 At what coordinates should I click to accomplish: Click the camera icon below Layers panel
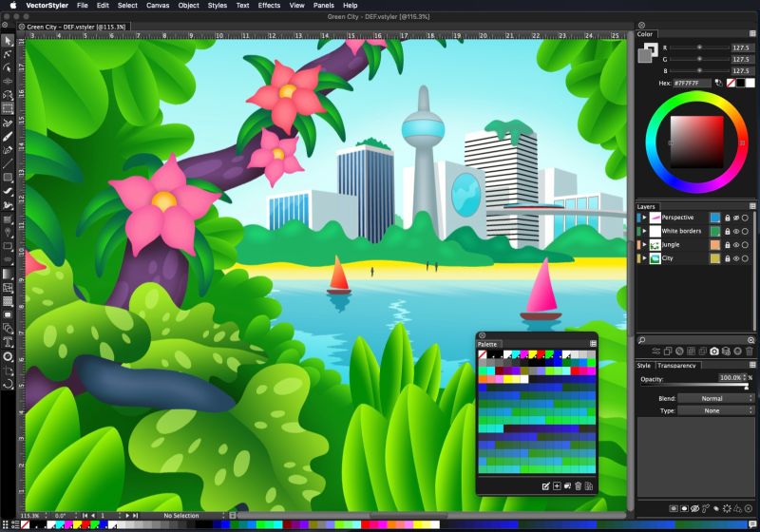point(714,351)
